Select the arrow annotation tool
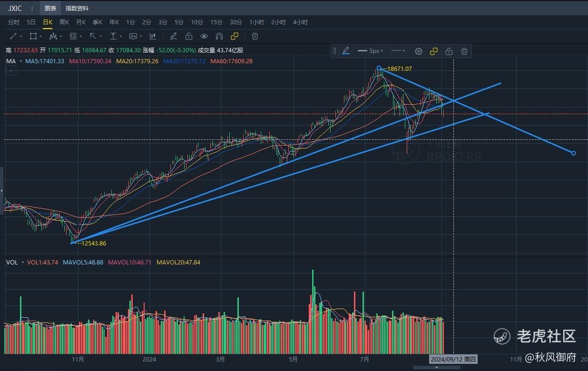Screen dimensions: 588x371 [93, 36]
